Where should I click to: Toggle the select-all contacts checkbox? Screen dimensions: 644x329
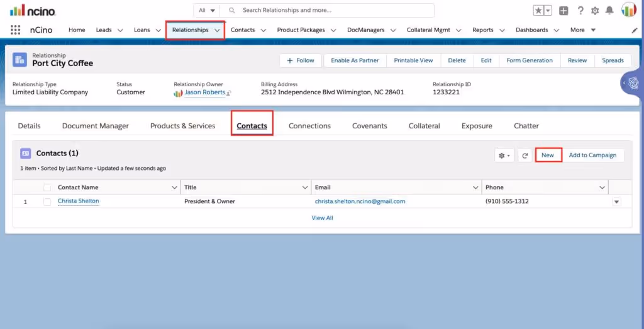coord(47,187)
